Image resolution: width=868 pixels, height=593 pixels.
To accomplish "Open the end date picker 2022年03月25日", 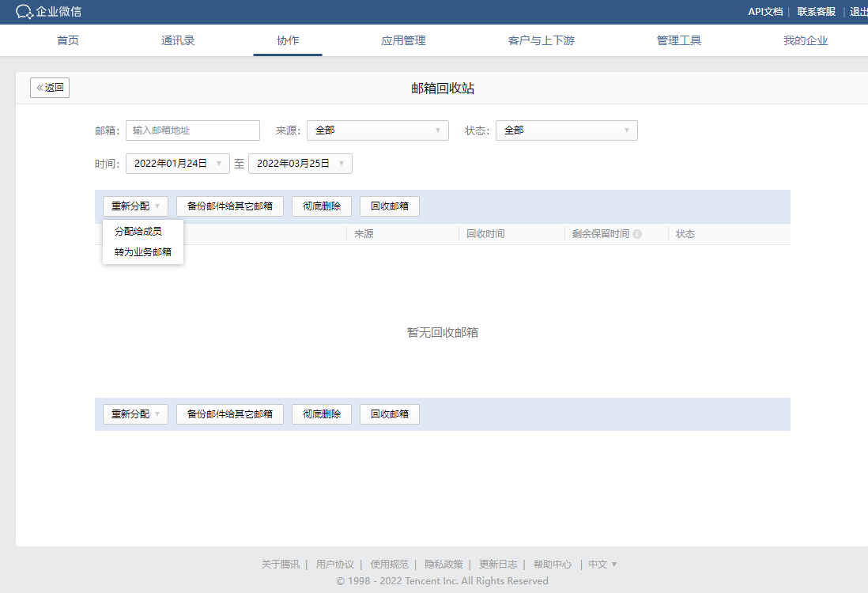I will click(x=300, y=164).
